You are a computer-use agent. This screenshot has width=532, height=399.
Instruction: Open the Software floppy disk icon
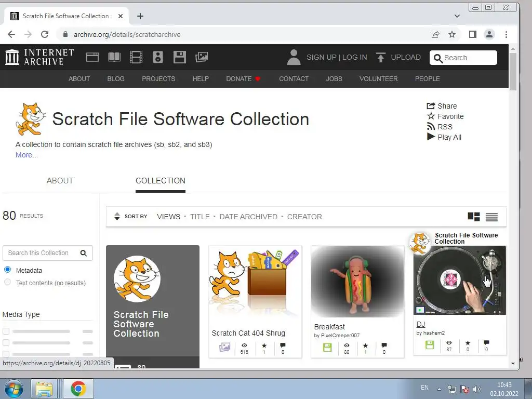click(179, 57)
